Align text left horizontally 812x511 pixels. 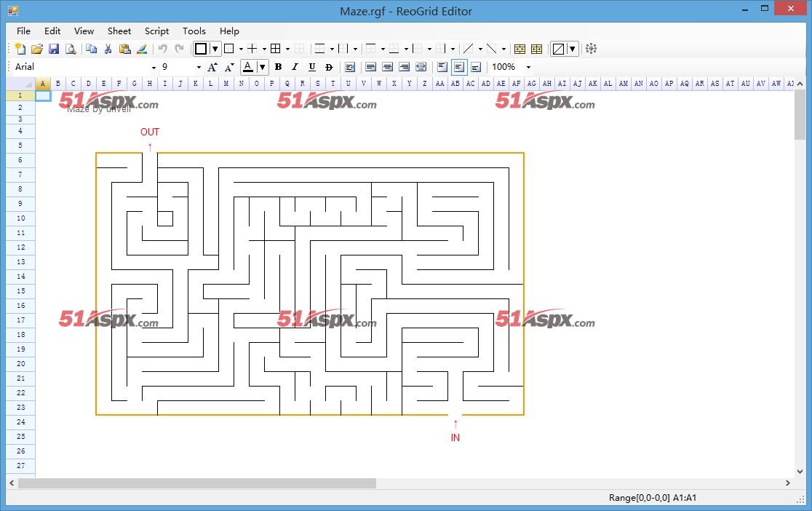[370, 67]
